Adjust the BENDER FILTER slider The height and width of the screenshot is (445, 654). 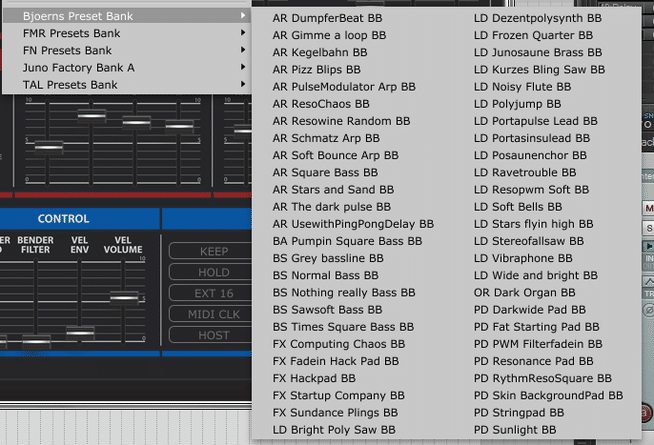36,342
